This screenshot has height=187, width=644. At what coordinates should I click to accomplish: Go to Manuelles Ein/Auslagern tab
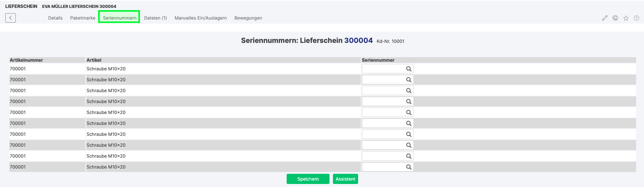[200, 18]
